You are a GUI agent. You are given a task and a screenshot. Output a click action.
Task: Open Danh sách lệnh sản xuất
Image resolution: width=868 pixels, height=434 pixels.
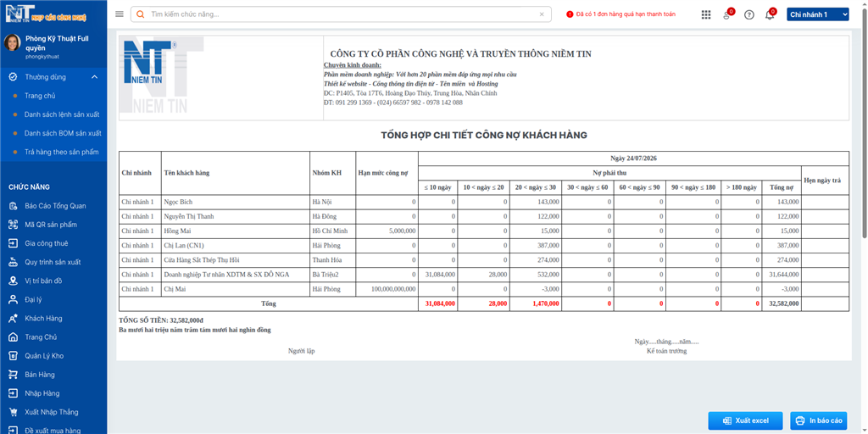(x=62, y=114)
